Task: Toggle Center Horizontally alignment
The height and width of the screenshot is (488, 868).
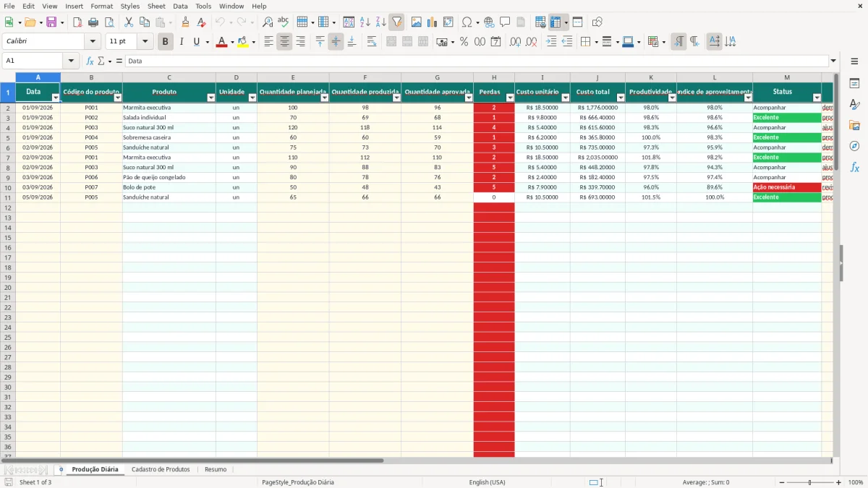Action: 284,42
